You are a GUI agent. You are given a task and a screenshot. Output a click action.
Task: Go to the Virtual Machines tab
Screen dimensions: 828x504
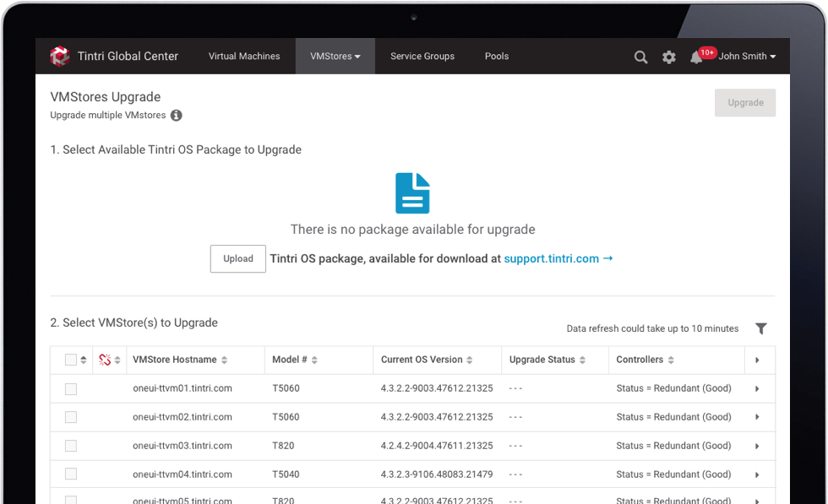tap(244, 56)
